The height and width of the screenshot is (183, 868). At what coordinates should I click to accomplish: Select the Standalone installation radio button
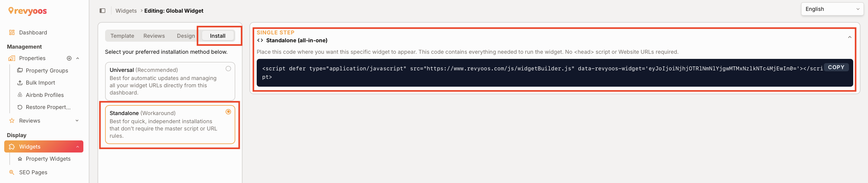tap(228, 112)
